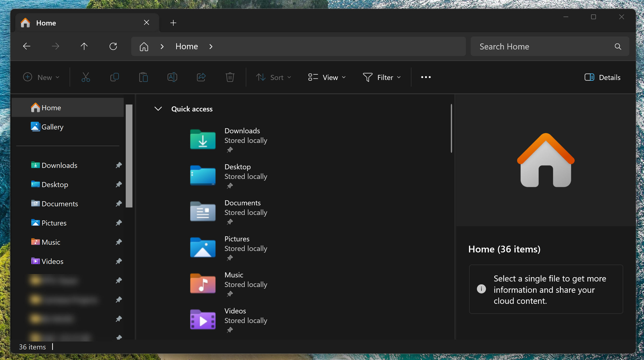Open the New item dropdown
Screen dimensions: 644x360
(x=41, y=77)
